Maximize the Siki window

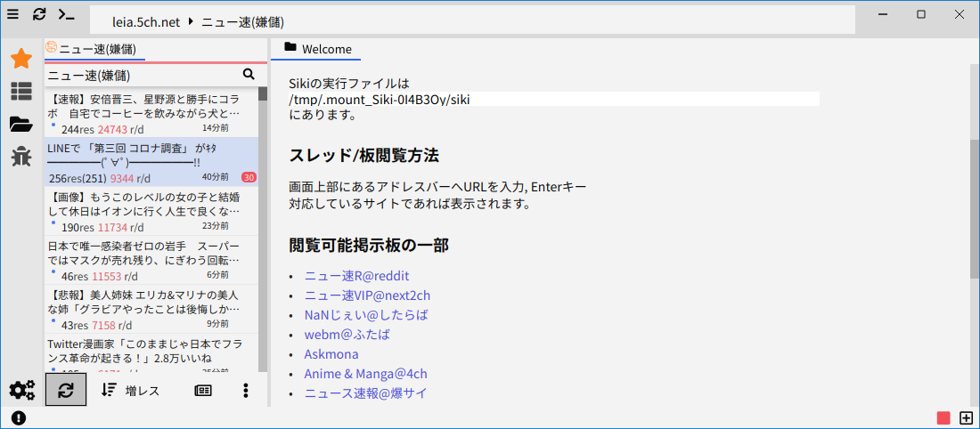click(x=921, y=14)
